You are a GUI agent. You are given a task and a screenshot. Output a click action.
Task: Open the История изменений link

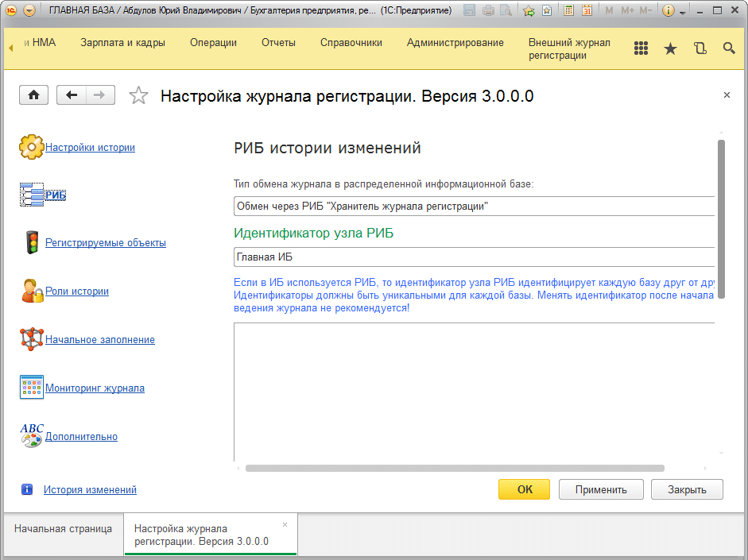pos(90,490)
